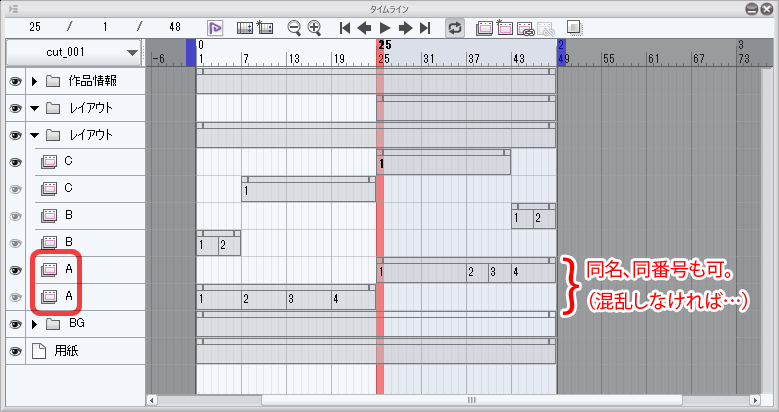Advance to the next frame
The image size is (779, 412).
[x=405, y=28]
